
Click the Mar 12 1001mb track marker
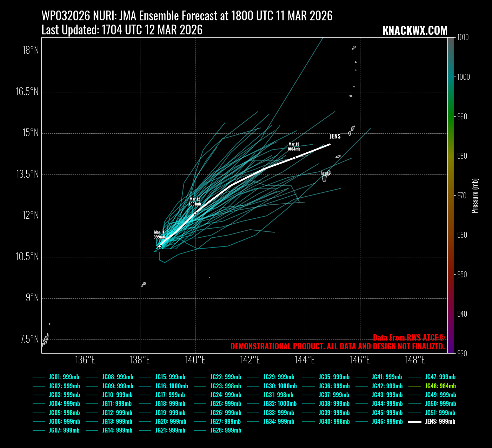point(195,213)
